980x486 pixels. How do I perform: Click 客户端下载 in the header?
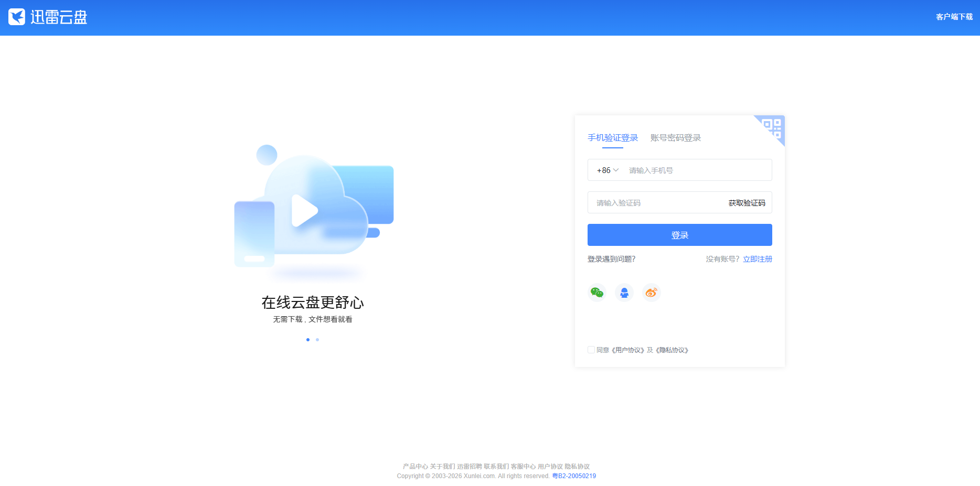point(954,17)
